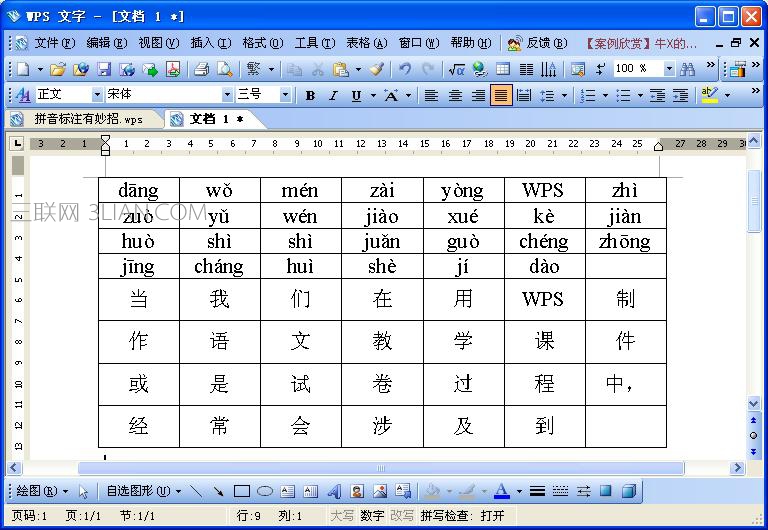
Task: Toggle justified alignment button
Action: (x=501, y=95)
